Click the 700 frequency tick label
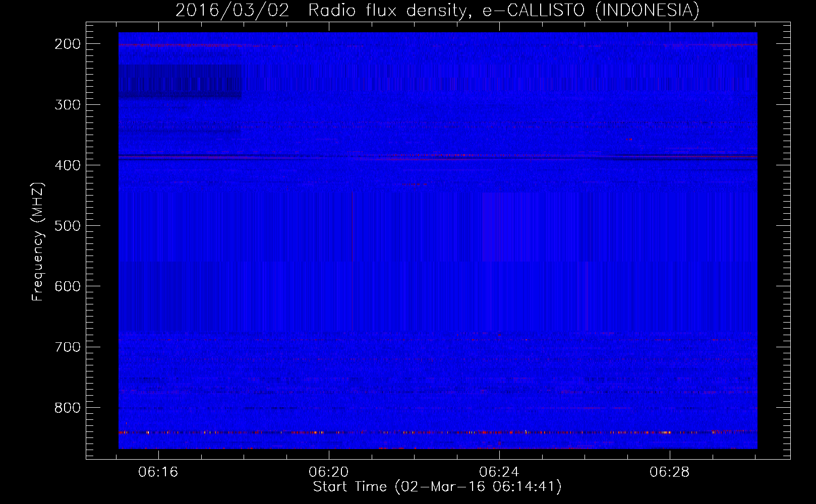816x504 pixels. pyautogui.click(x=68, y=347)
